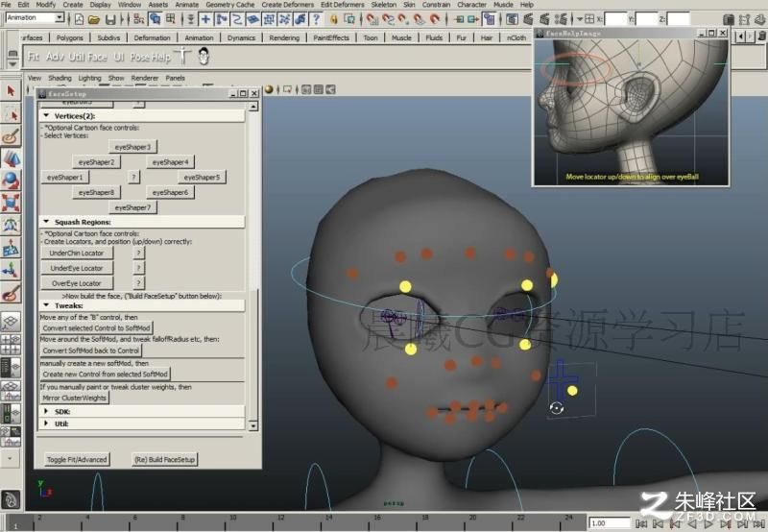Open the Shading menu in viewport panel
The width and height of the screenshot is (768, 532).
[x=60, y=78]
